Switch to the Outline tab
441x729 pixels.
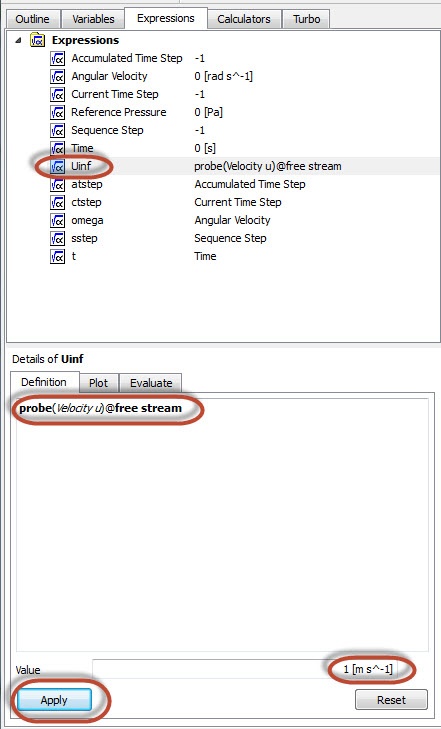(x=32, y=19)
